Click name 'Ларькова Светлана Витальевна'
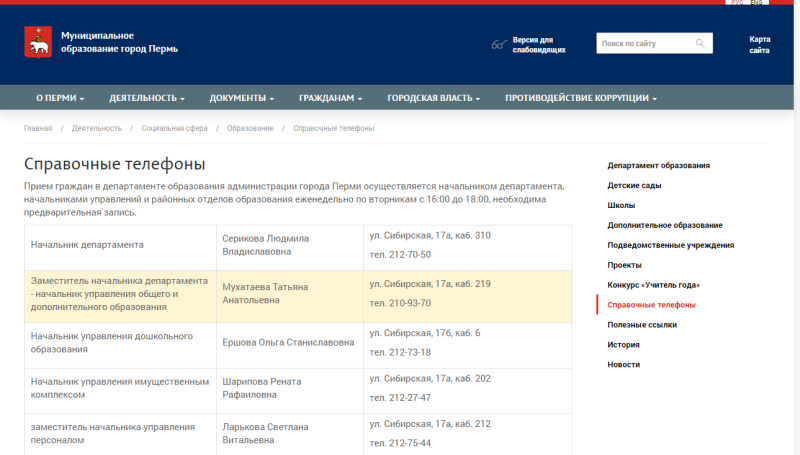The height and width of the screenshot is (455, 800). tap(265, 434)
